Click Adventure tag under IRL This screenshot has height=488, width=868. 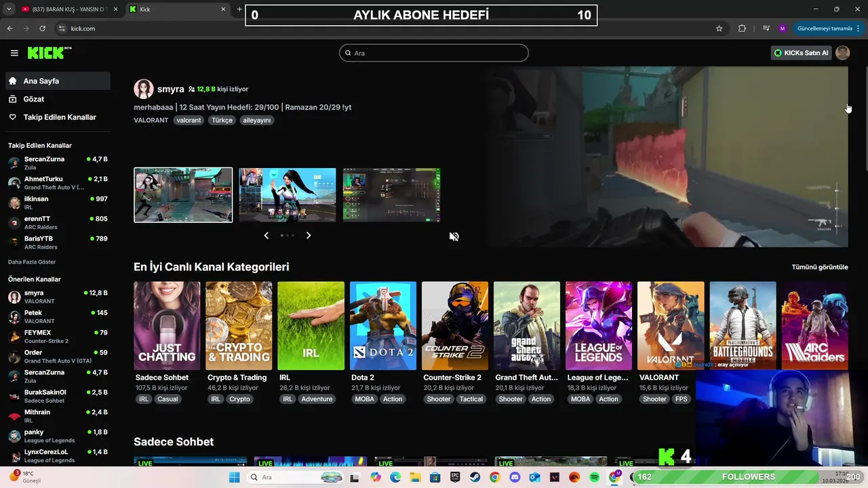[317, 399]
